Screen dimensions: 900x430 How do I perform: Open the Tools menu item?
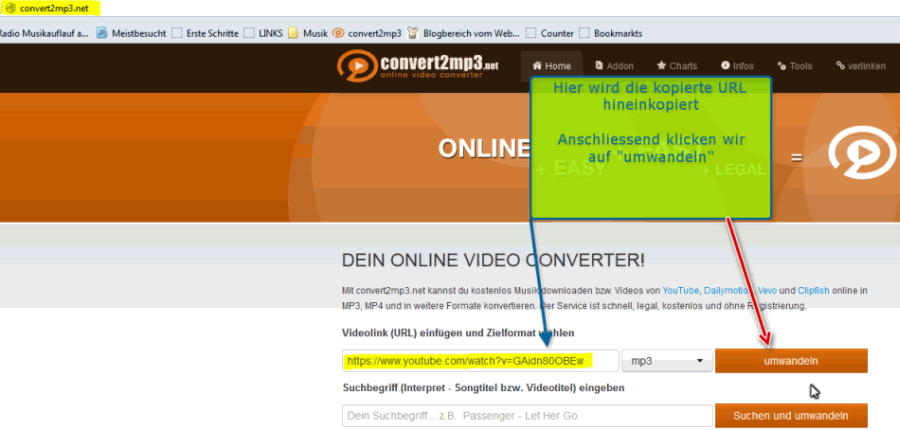pyautogui.click(x=794, y=66)
